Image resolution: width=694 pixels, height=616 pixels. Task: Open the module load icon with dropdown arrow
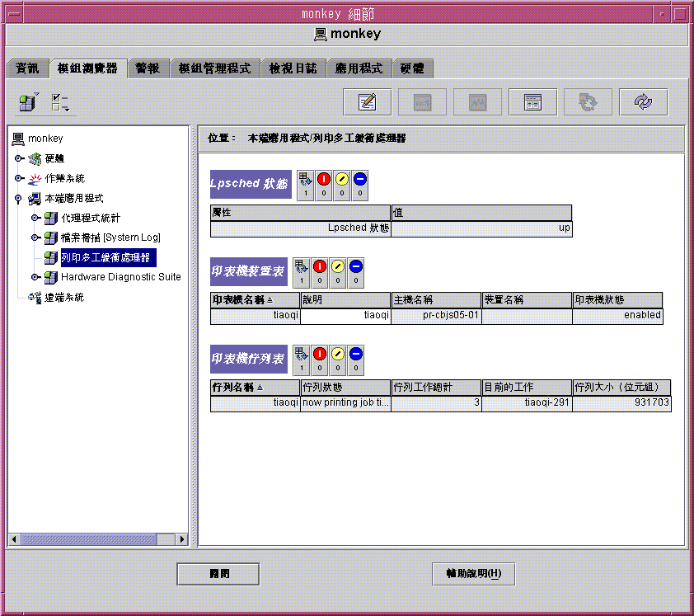pos(28,102)
